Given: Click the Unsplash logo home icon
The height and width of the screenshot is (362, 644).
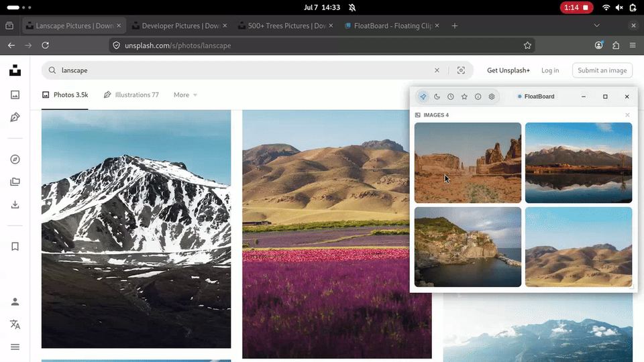Looking at the screenshot, I should tap(15, 70).
